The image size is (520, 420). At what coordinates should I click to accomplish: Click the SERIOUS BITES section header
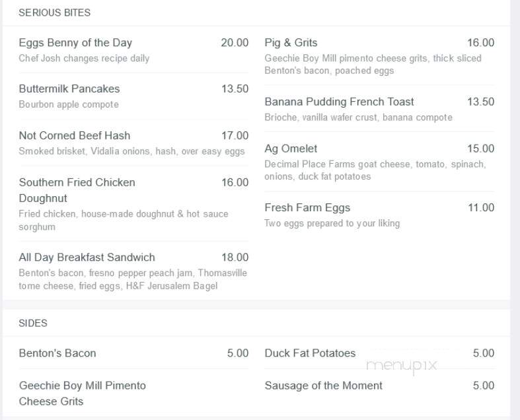[54, 13]
